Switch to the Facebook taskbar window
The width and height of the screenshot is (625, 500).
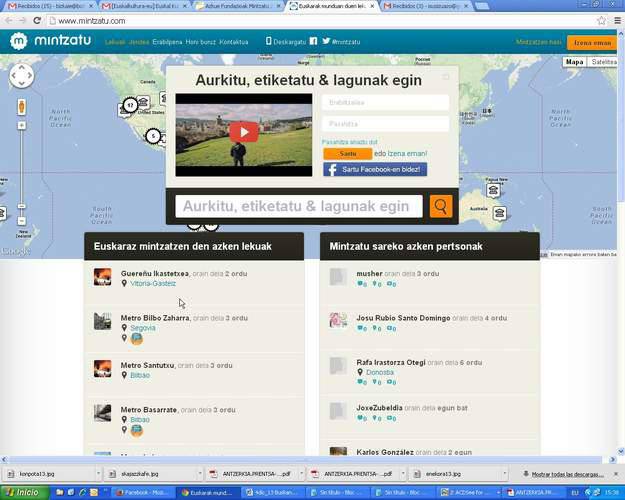pos(143,493)
